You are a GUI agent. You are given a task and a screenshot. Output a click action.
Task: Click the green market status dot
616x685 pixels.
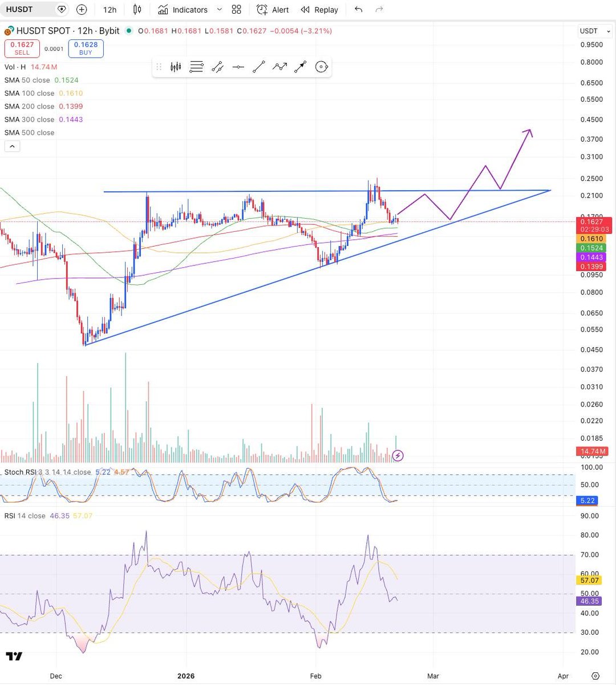point(129,31)
